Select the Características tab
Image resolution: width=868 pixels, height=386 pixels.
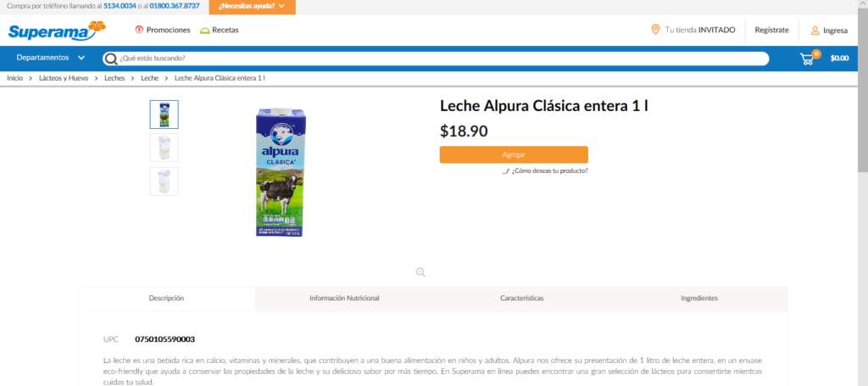522,299
